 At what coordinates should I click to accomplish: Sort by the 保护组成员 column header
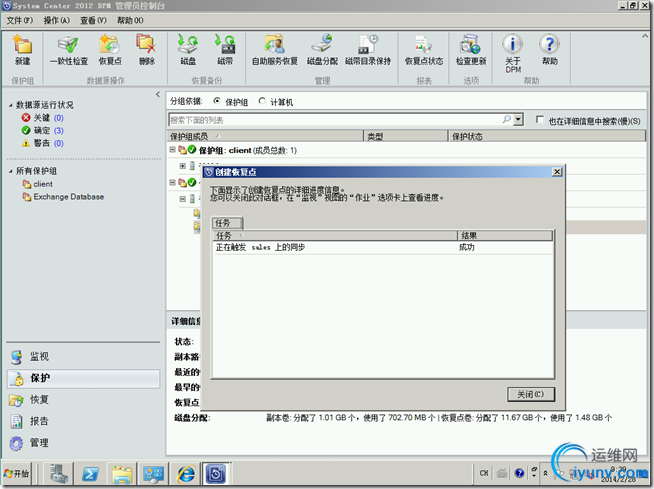[265, 136]
